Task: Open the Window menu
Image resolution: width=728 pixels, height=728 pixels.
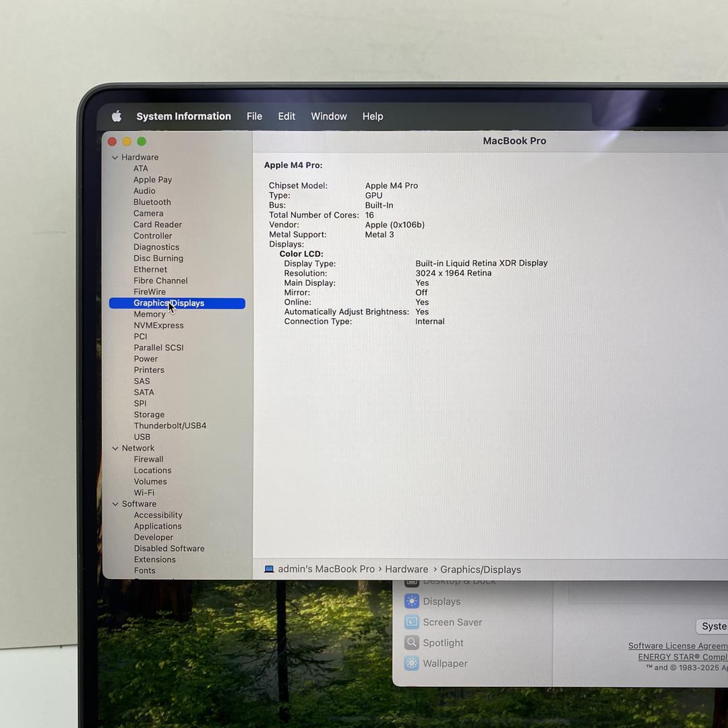Action: click(329, 116)
